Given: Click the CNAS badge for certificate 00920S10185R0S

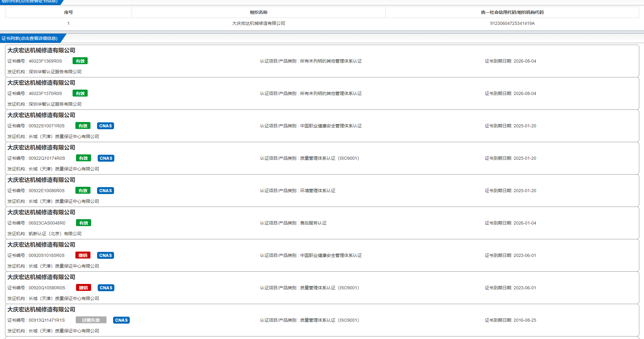Looking at the screenshot, I should click(x=106, y=255).
